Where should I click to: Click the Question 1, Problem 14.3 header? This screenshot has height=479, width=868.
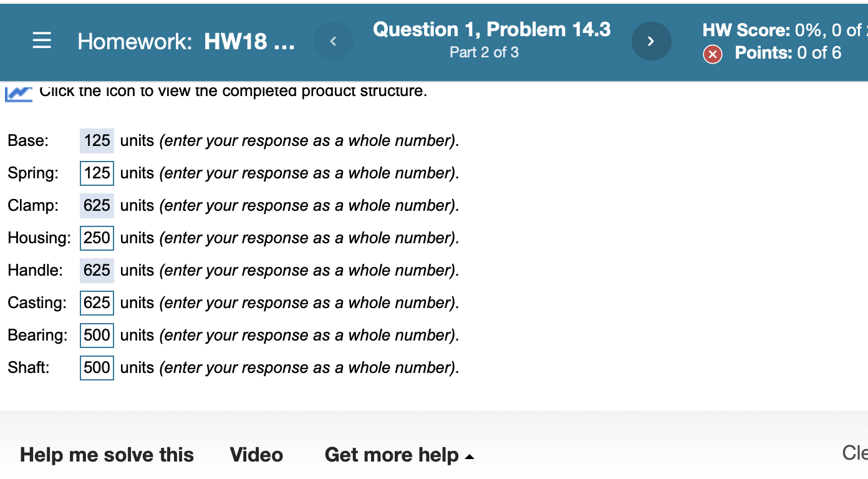click(491, 29)
